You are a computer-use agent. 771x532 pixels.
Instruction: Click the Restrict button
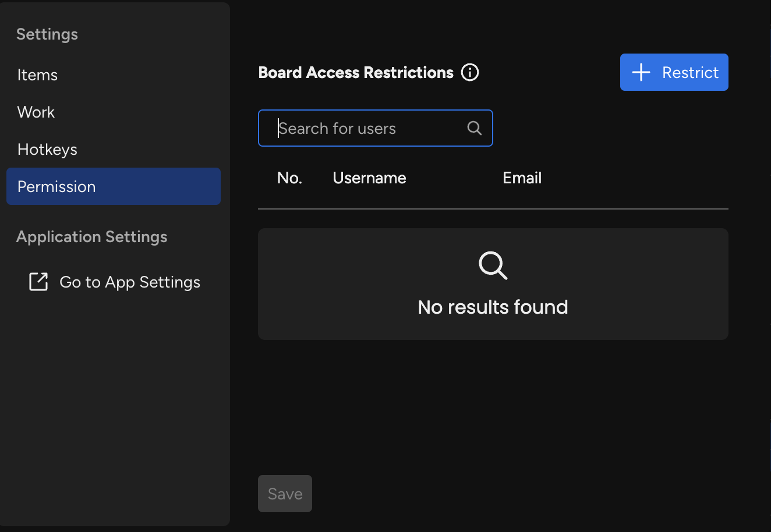tap(674, 72)
